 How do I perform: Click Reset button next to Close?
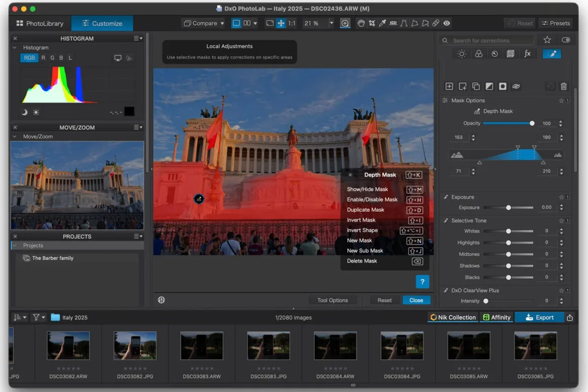tap(384, 300)
